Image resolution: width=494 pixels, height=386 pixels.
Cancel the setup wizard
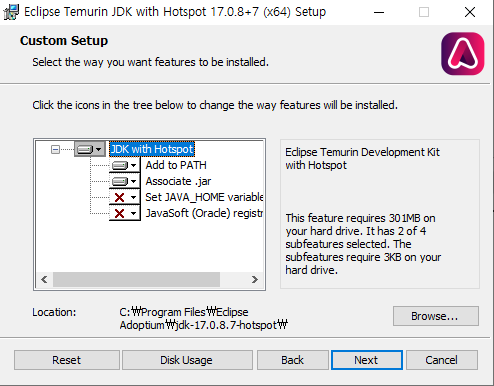coord(442,360)
